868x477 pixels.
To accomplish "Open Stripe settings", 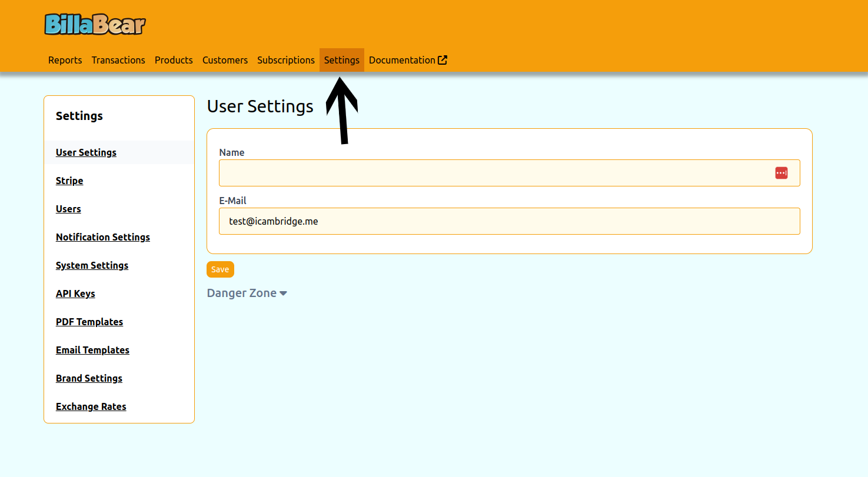I will [69, 181].
